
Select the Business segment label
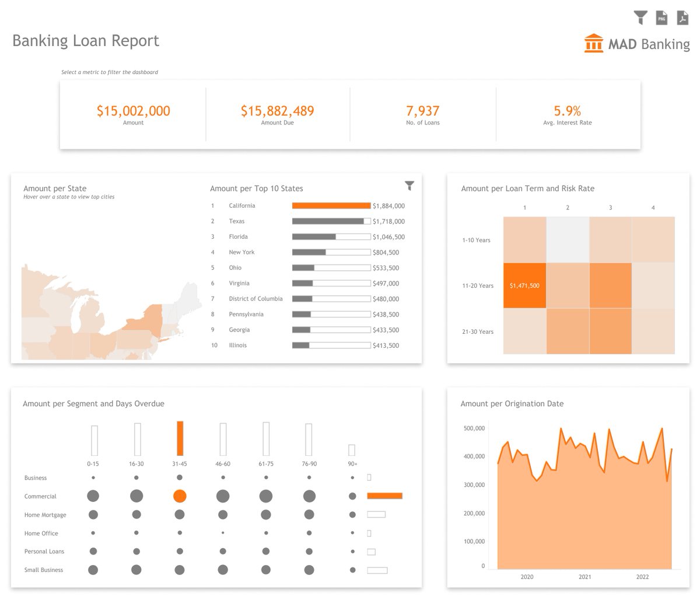click(x=36, y=478)
